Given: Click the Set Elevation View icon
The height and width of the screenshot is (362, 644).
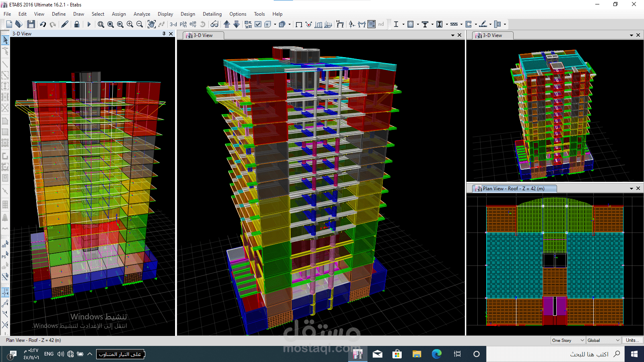Looking at the screenshot, I should [x=193, y=24].
